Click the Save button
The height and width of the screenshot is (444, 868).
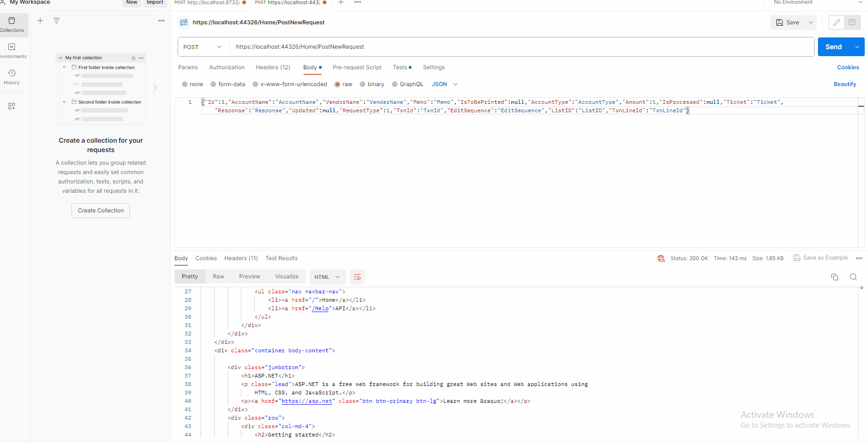coord(788,22)
